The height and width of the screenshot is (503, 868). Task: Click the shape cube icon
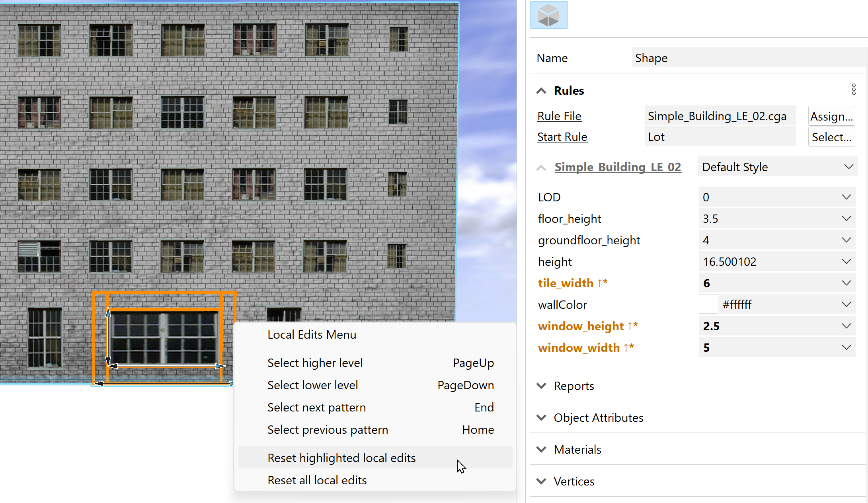coord(548,15)
